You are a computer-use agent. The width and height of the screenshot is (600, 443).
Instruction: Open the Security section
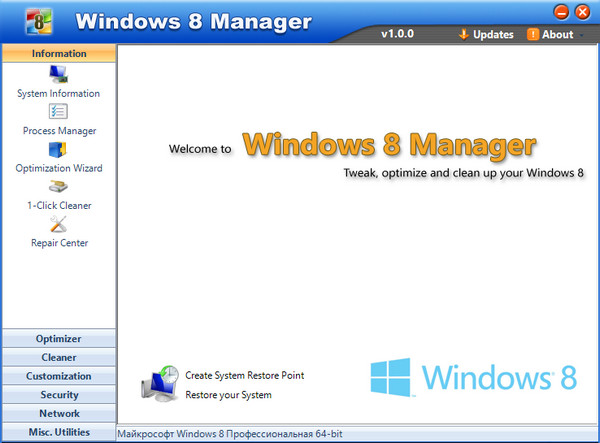point(59,394)
